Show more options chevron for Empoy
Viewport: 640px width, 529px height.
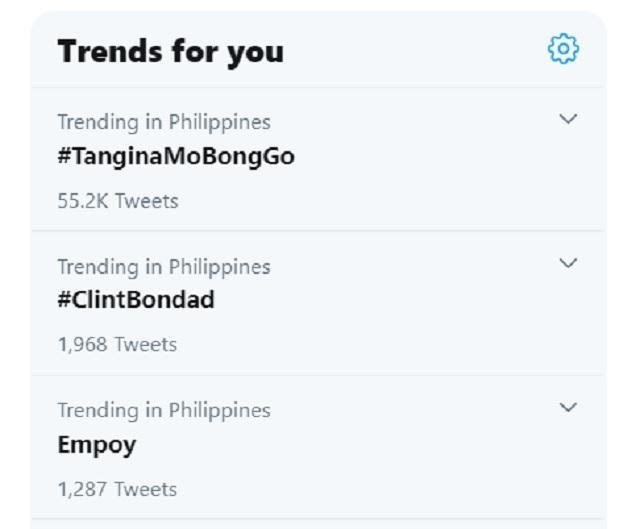[568, 408]
